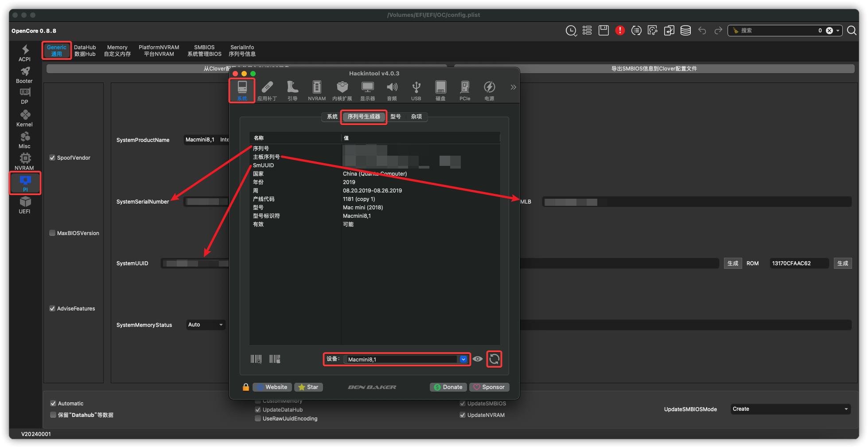Click the Donate button

click(x=448, y=387)
